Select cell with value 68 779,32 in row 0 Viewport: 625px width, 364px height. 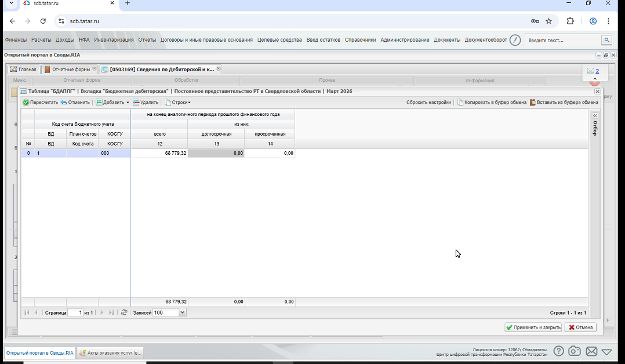click(159, 153)
